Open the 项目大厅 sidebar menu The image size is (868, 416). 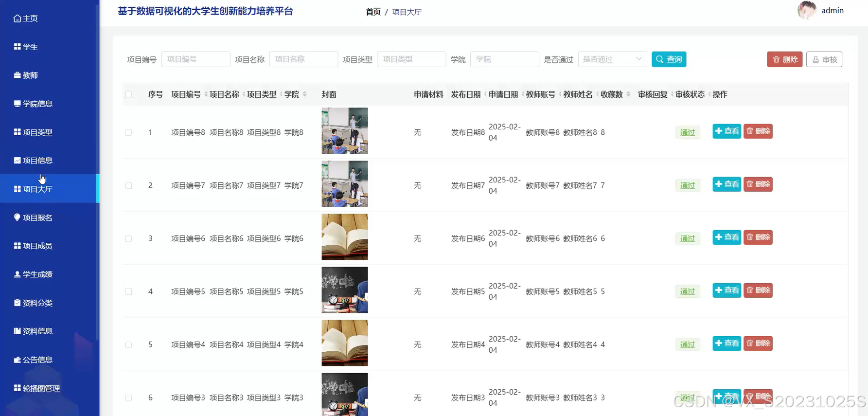point(49,189)
